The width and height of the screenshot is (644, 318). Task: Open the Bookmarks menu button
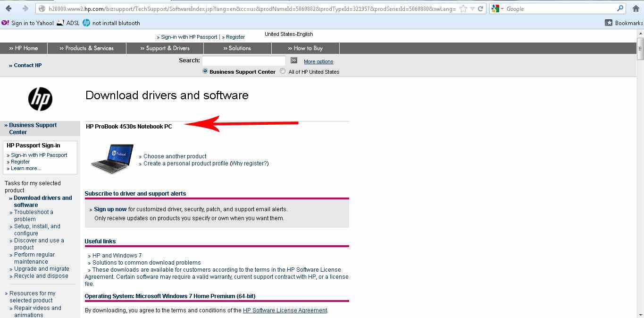tap(624, 23)
